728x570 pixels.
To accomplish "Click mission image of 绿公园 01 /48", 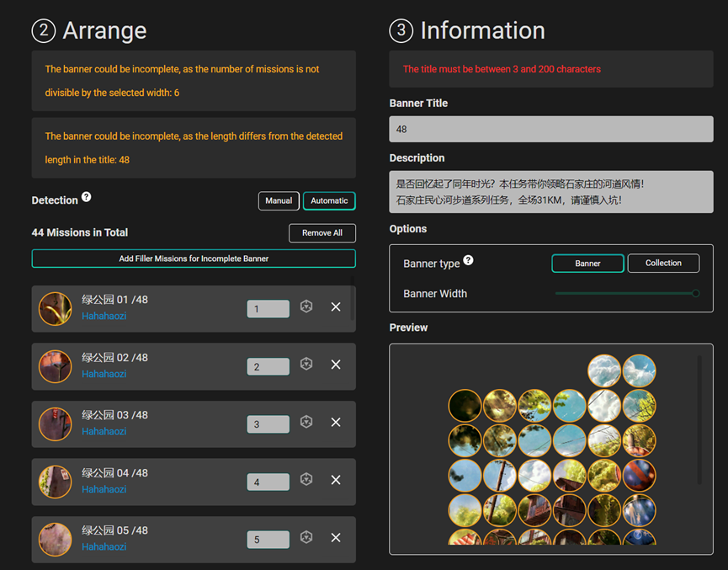I will coord(56,309).
